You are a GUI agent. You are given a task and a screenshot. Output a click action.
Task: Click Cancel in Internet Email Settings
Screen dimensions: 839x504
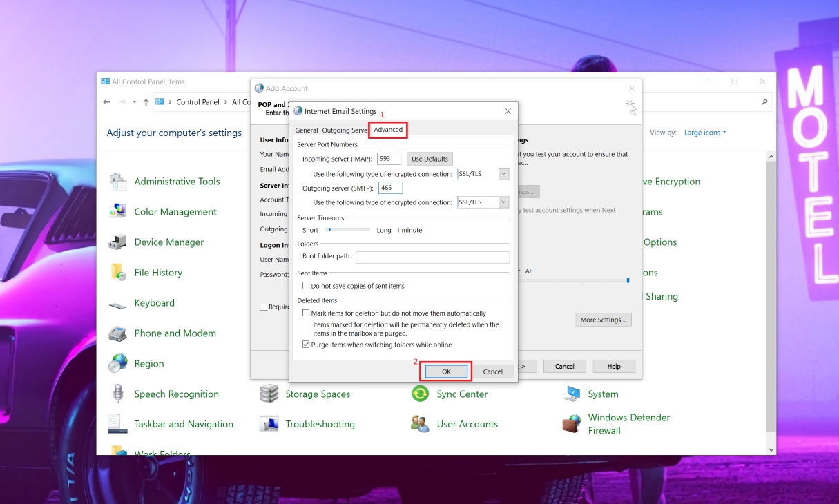click(x=493, y=371)
